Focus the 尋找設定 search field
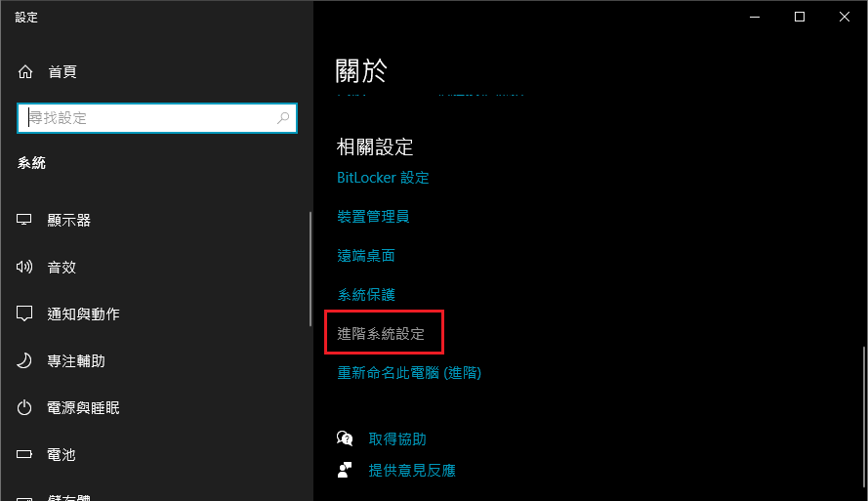The width and height of the screenshot is (868, 501). coord(157,118)
